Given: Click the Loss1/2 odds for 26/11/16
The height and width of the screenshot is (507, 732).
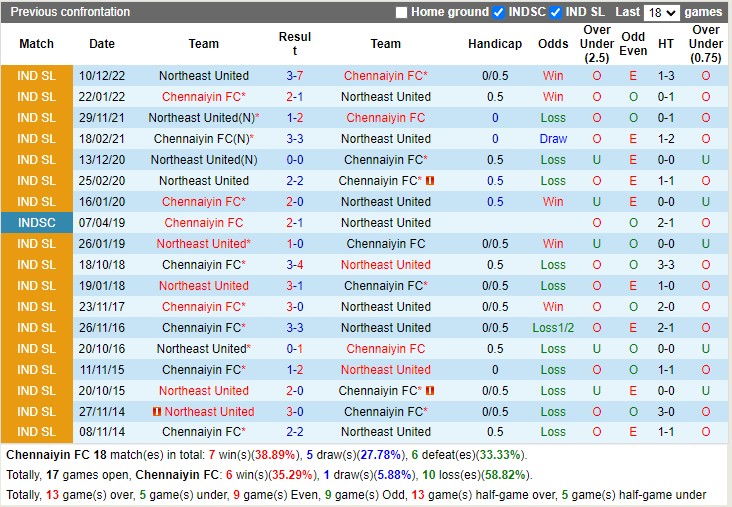Looking at the screenshot, I should [553, 328].
